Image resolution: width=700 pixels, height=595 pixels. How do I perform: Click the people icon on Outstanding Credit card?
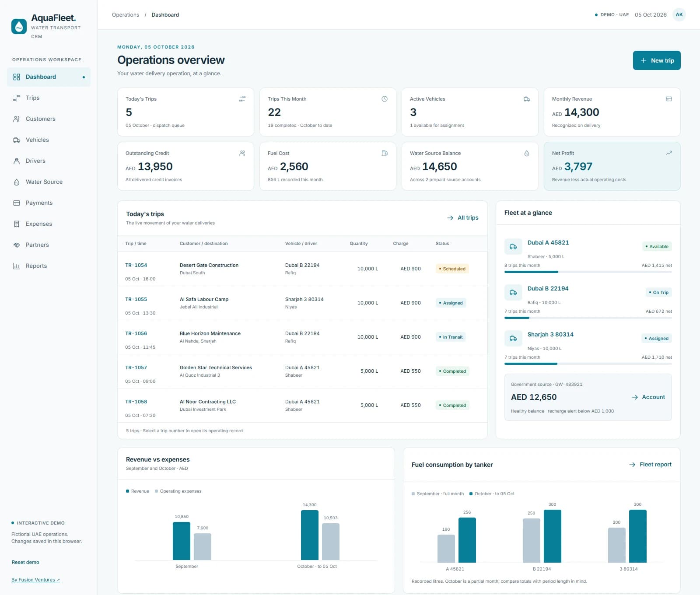point(242,153)
